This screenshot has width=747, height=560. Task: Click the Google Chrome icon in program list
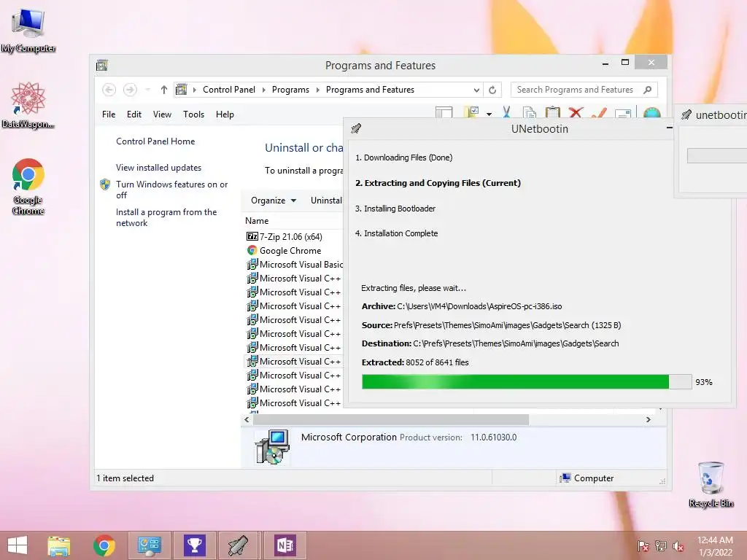pyautogui.click(x=252, y=251)
